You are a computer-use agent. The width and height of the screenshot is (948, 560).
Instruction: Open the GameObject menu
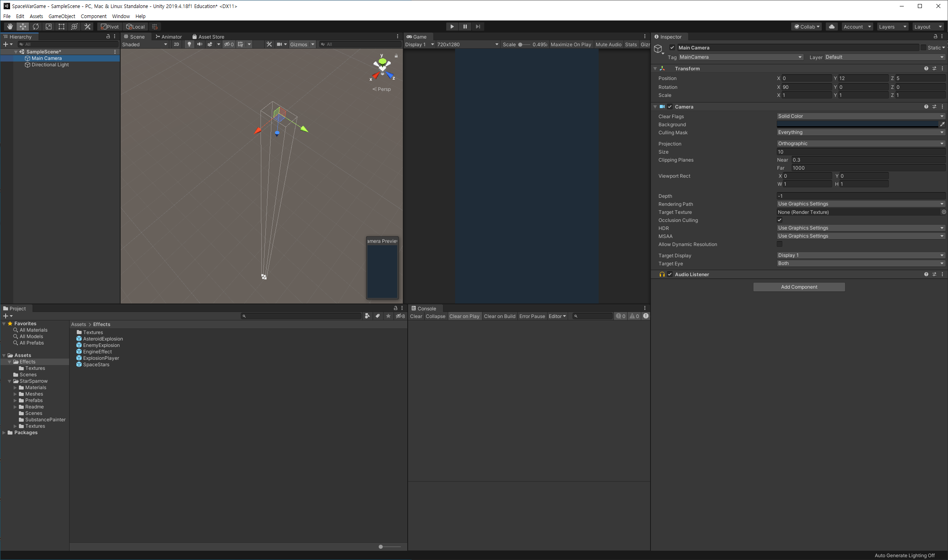[62, 16]
